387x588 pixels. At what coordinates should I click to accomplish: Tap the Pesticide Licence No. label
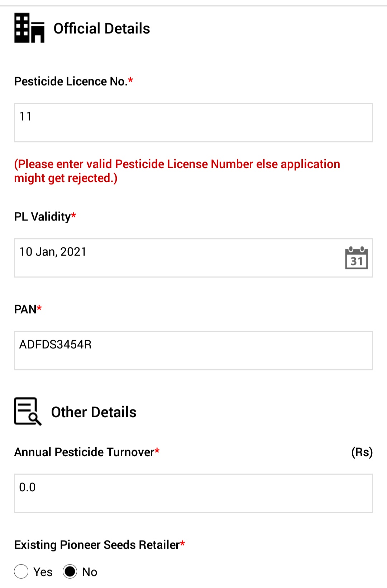[x=73, y=81]
